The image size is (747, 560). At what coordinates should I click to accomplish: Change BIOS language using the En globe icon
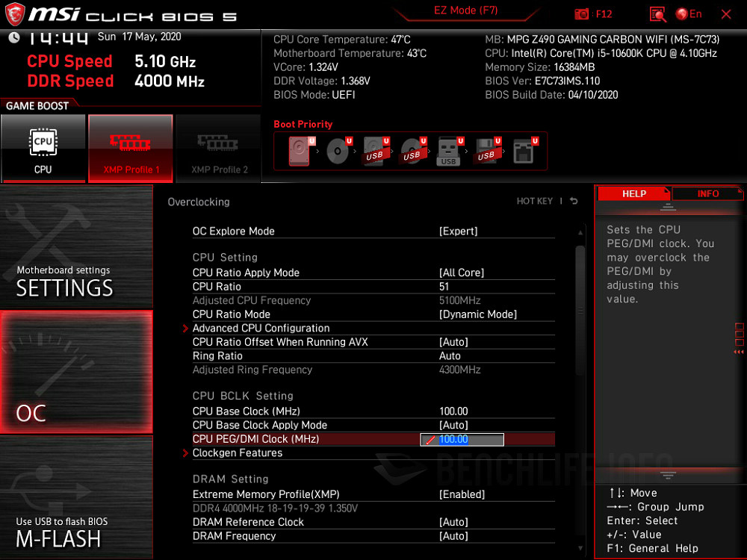[681, 13]
